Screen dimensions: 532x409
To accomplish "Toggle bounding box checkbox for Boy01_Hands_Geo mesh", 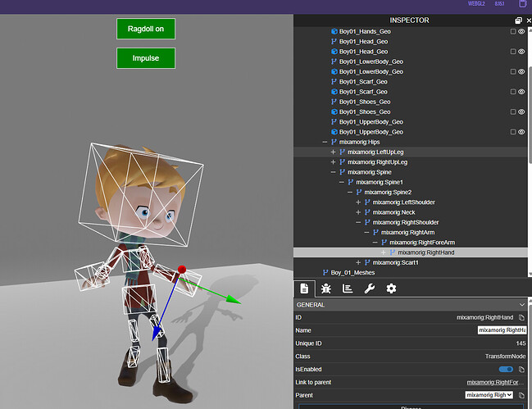I will coord(513,31).
